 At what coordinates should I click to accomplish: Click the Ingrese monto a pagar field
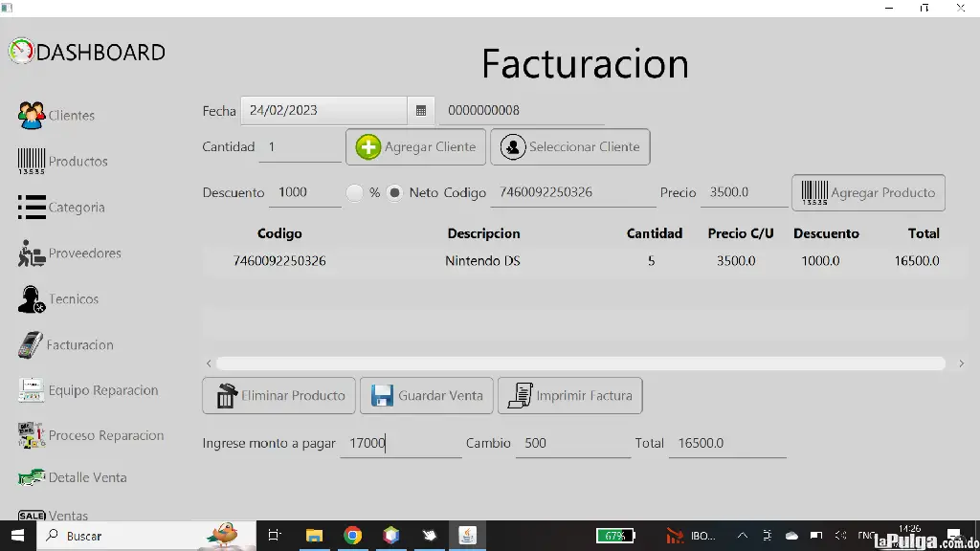[x=401, y=444]
